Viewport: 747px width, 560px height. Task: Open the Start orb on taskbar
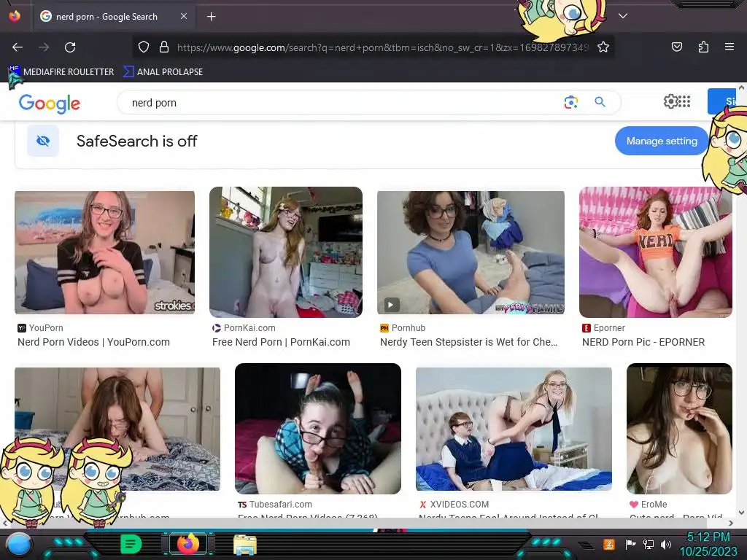tap(18, 544)
